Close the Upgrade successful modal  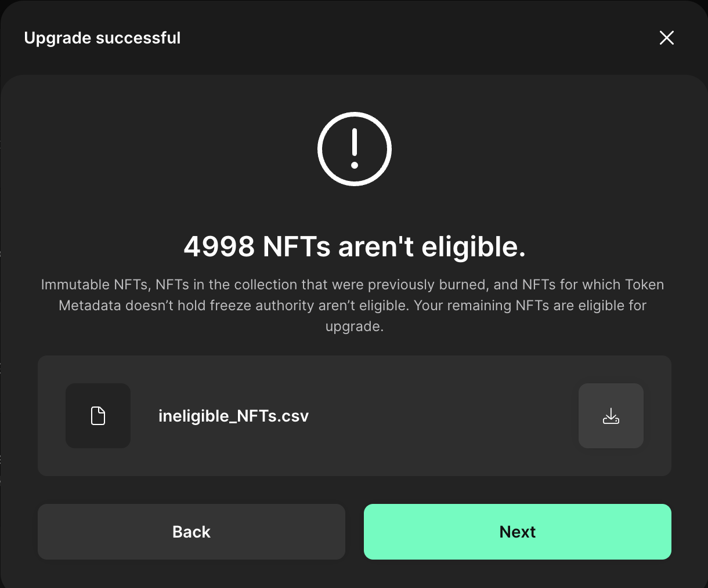[666, 38]
